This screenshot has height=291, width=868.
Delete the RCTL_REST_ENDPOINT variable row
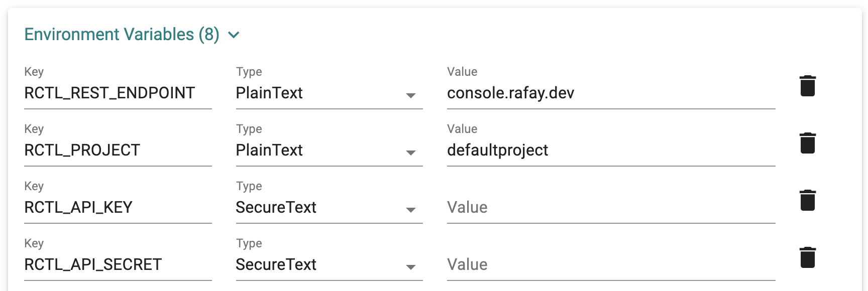(807, 86)
